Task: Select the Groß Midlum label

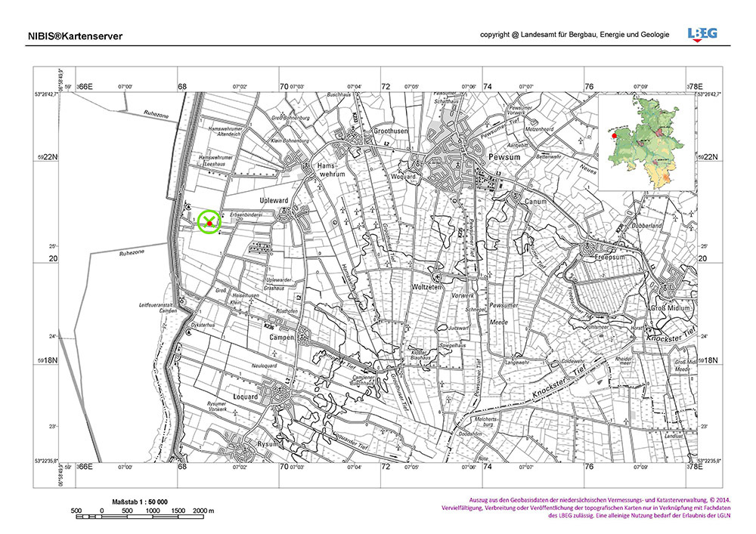Action: click(x=671, y=307)
